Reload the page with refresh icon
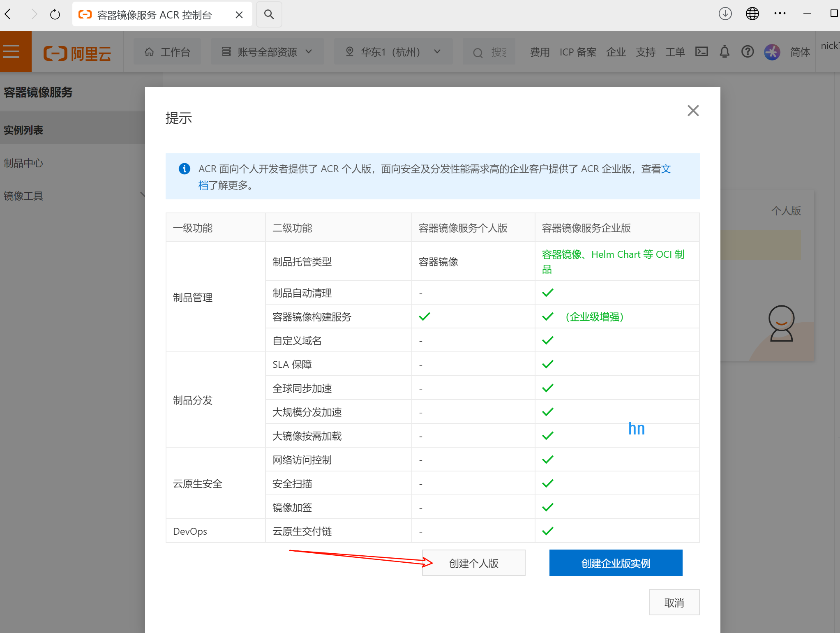Viewport: 840px width, 633px height. click(55, 14)
